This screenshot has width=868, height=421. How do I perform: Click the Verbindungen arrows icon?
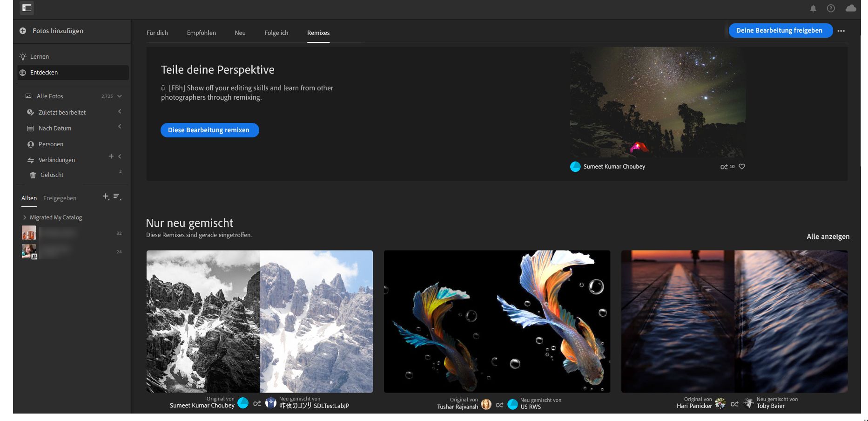[31, 160]
